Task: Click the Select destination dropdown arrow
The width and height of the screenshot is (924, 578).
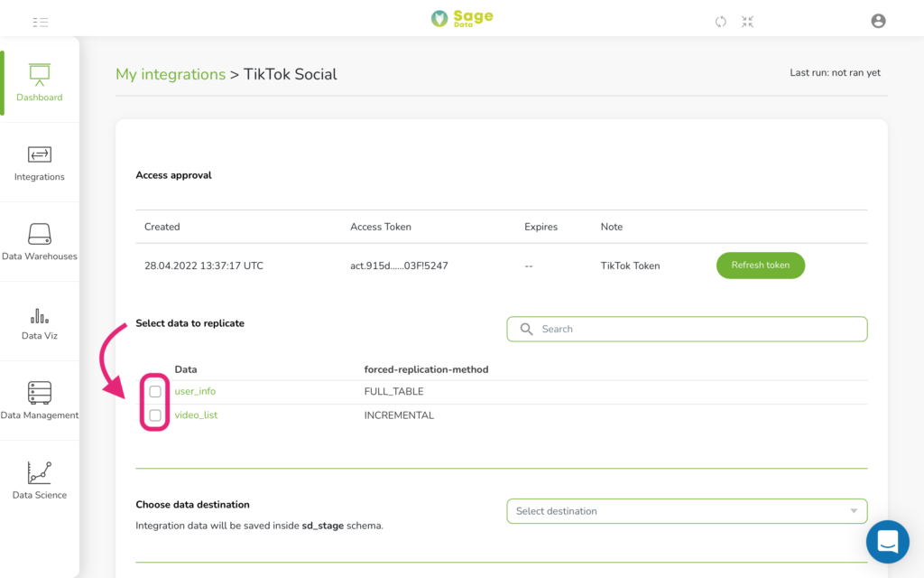Action: point(854,511)
